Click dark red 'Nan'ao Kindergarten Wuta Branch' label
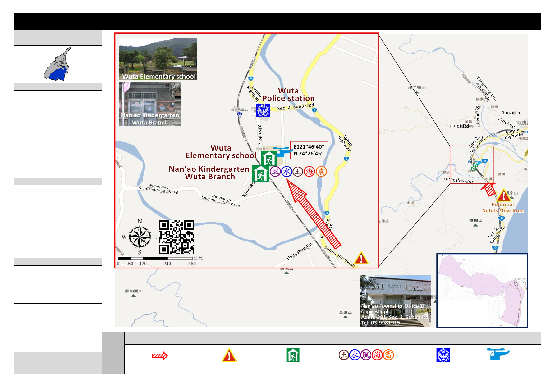 point(209,173)
